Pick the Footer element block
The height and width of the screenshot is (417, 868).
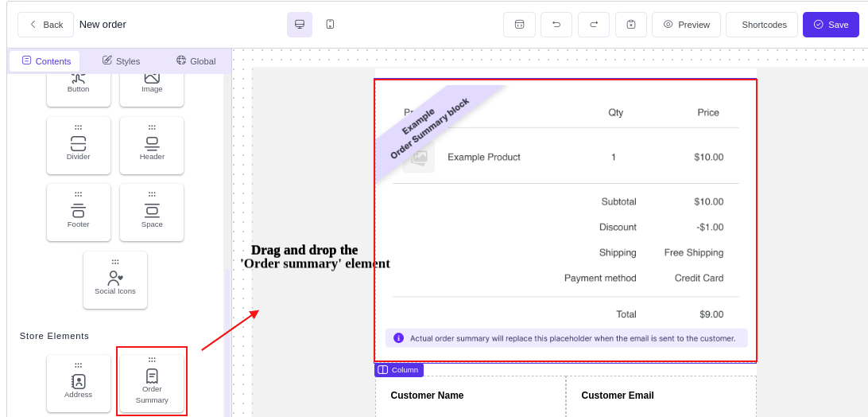point(78,212)
